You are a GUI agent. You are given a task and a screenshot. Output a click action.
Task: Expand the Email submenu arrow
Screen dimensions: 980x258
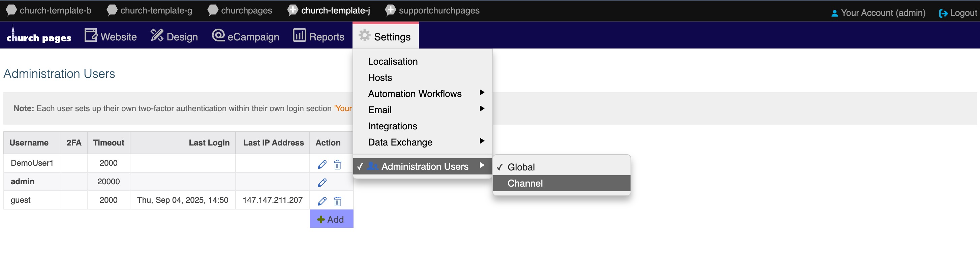click(482, 109)
